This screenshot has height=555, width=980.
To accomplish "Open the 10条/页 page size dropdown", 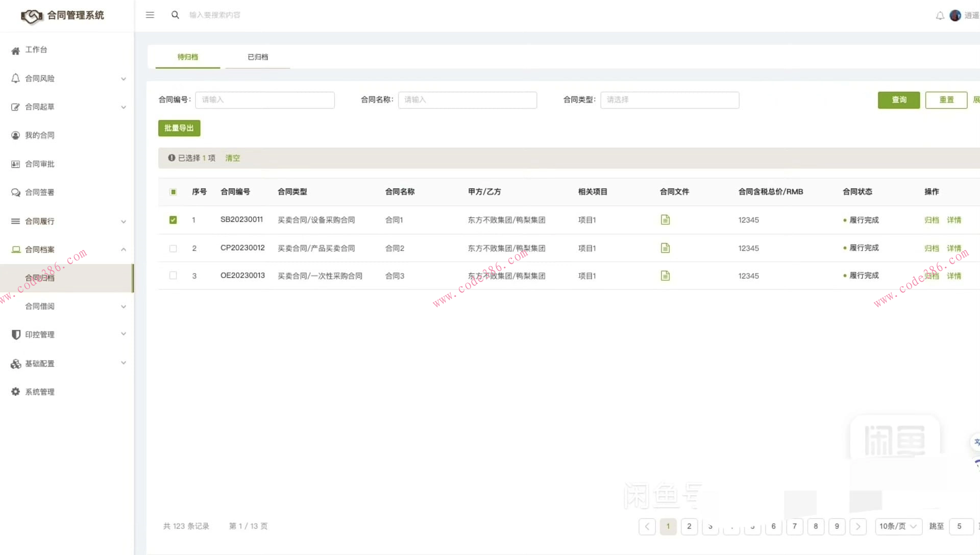I will click(898, 526).
